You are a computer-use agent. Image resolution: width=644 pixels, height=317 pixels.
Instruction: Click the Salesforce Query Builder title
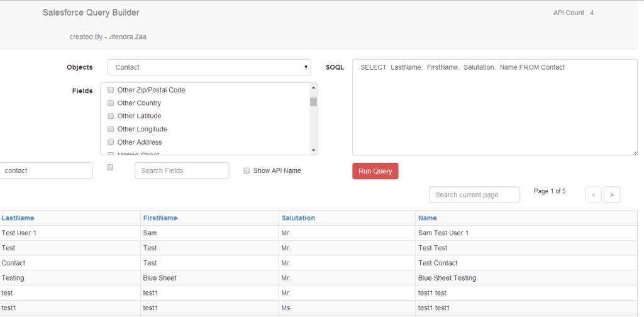tap(91, 13)
